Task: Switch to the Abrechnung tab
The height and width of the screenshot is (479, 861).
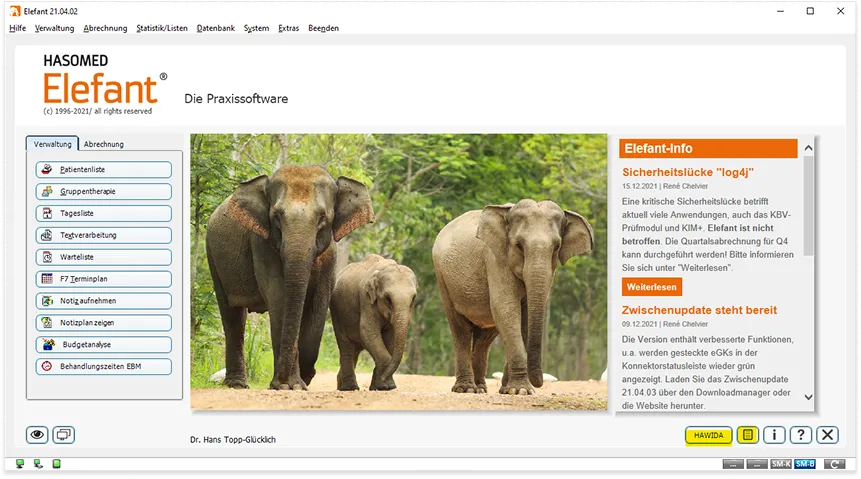Action: (104, 144)
